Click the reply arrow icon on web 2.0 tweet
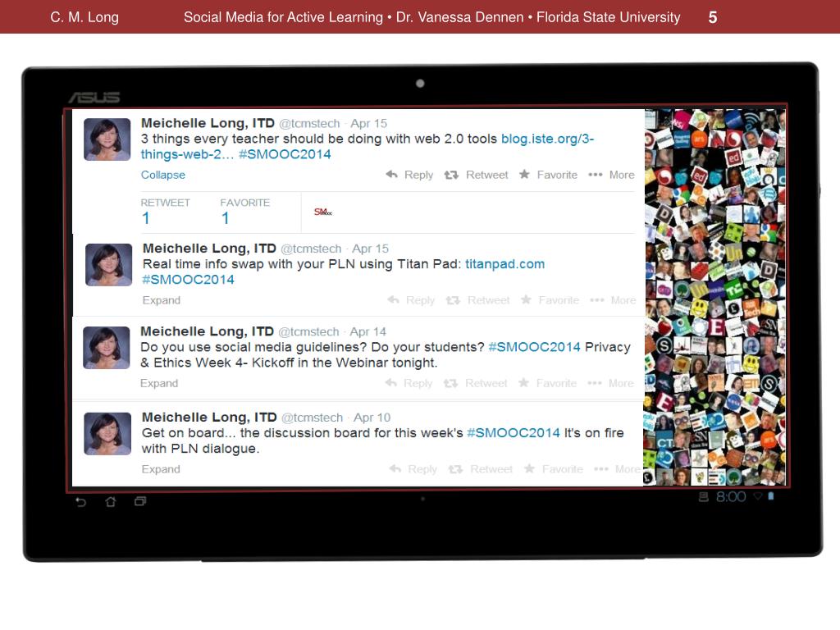 click(391, 174)
